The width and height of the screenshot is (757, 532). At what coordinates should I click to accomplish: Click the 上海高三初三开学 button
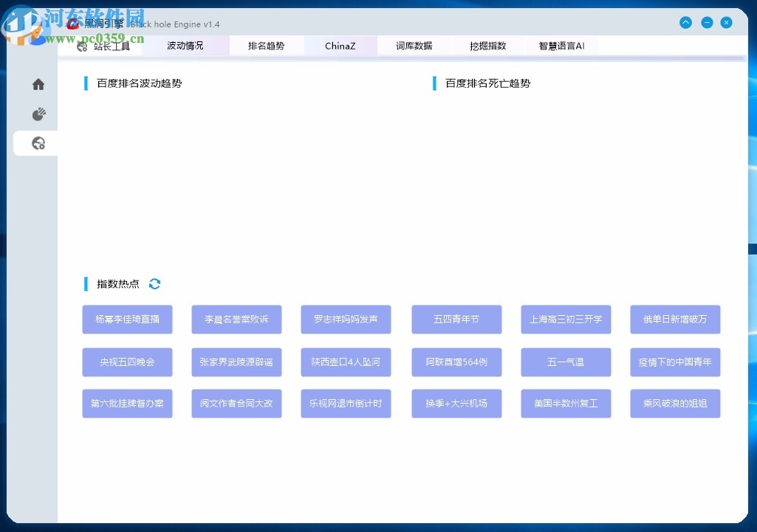[x=566, y=319]
